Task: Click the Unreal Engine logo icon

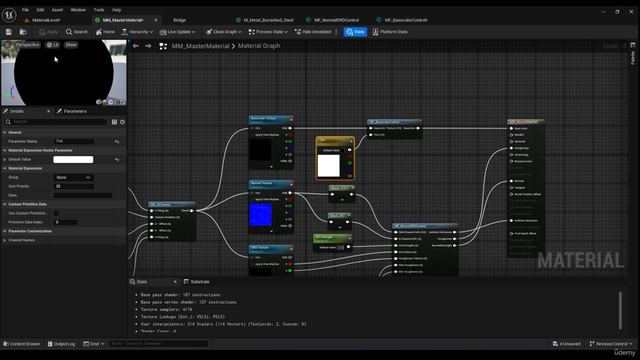Action: [9, 15]
